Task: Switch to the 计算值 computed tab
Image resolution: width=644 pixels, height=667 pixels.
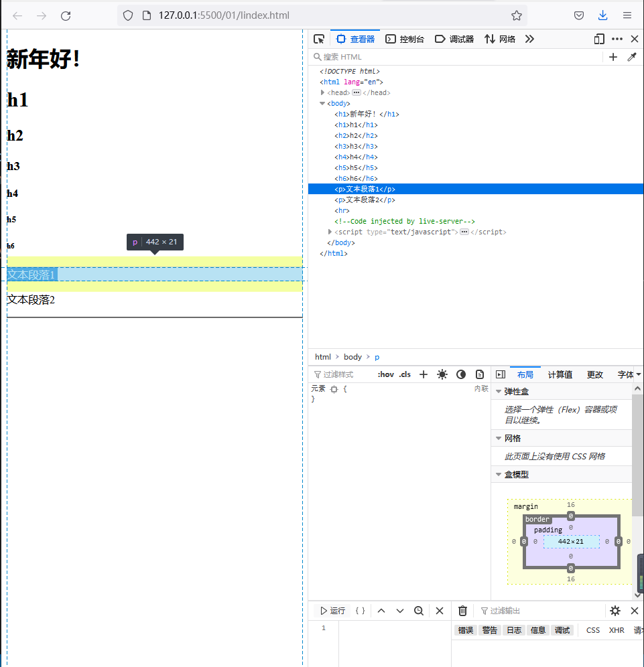Action: pyautogui.click(x=560, y=374)
